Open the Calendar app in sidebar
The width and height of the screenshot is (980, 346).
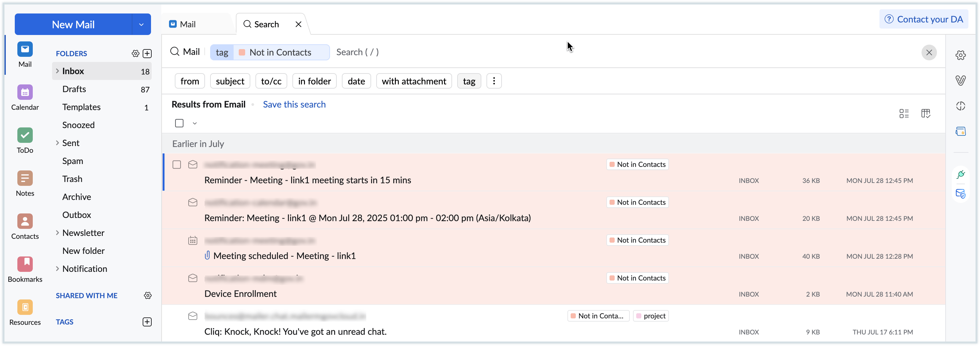[x=25, y=92]
